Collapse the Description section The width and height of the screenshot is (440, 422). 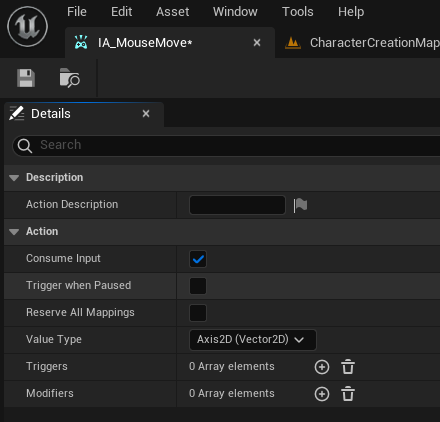14,178
